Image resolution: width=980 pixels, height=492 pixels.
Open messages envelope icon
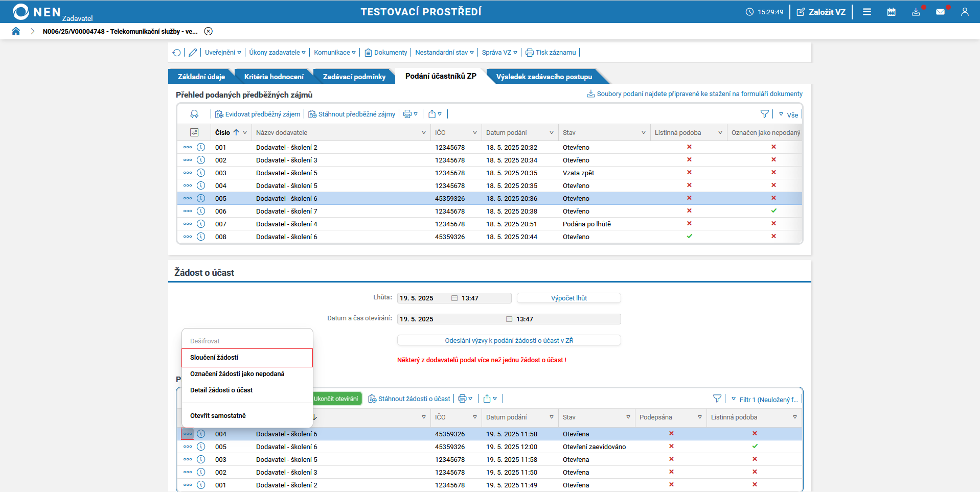pyautogui.click(x=941, y=12)
